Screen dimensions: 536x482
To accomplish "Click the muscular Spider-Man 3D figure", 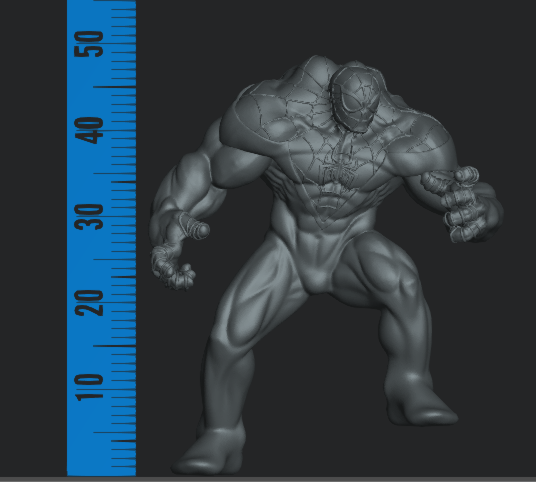I will pyautogui.click(x=326, y=265).
